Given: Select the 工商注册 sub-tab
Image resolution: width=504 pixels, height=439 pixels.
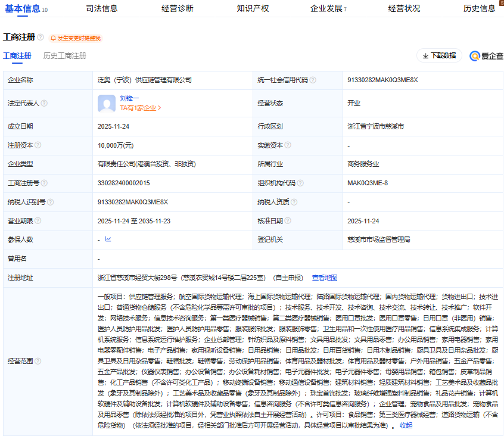Looking at the screenshot, I should tap(17, 56).
